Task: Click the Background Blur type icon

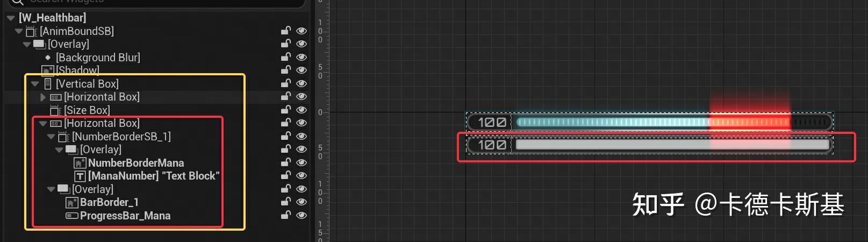Action: [x=48, y=58]
